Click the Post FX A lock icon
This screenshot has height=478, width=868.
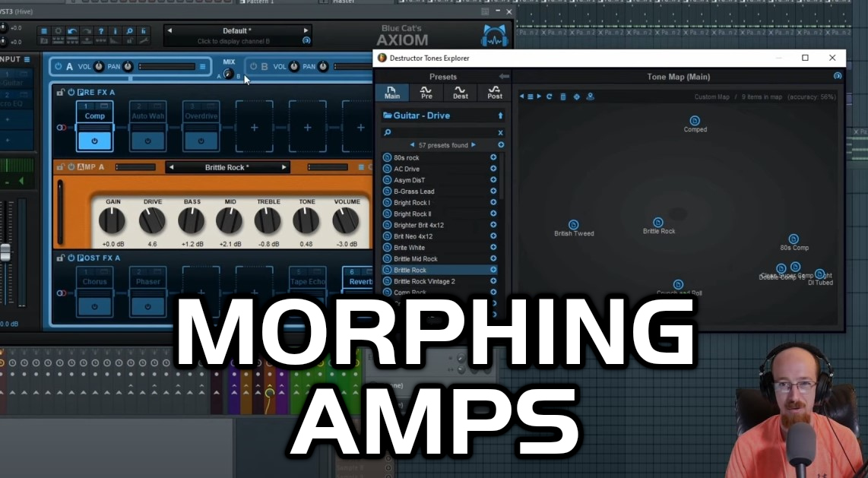coord(61,258)
